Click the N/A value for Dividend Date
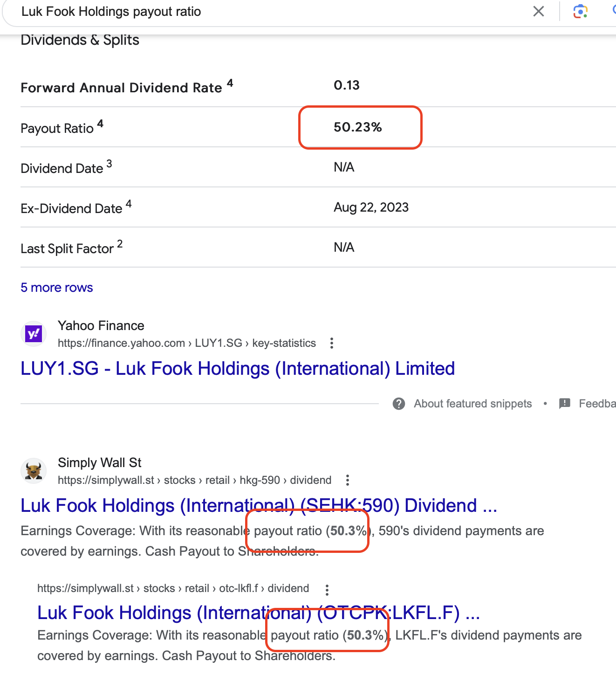This screenshot has width=616, height=675. pos(344,167)
